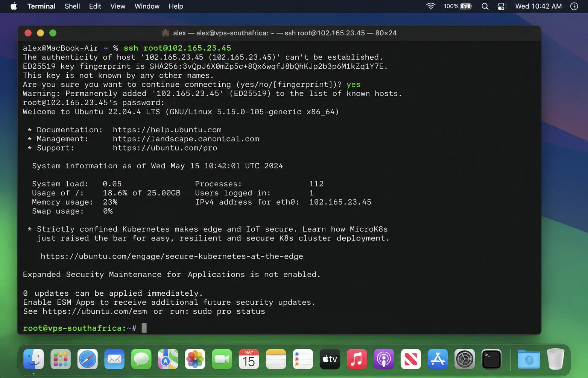The width and height of the screenshot is (588, 378).
Task: Click the https://ubuntu.com/pro support URL
Action: [x=165, y=148]
